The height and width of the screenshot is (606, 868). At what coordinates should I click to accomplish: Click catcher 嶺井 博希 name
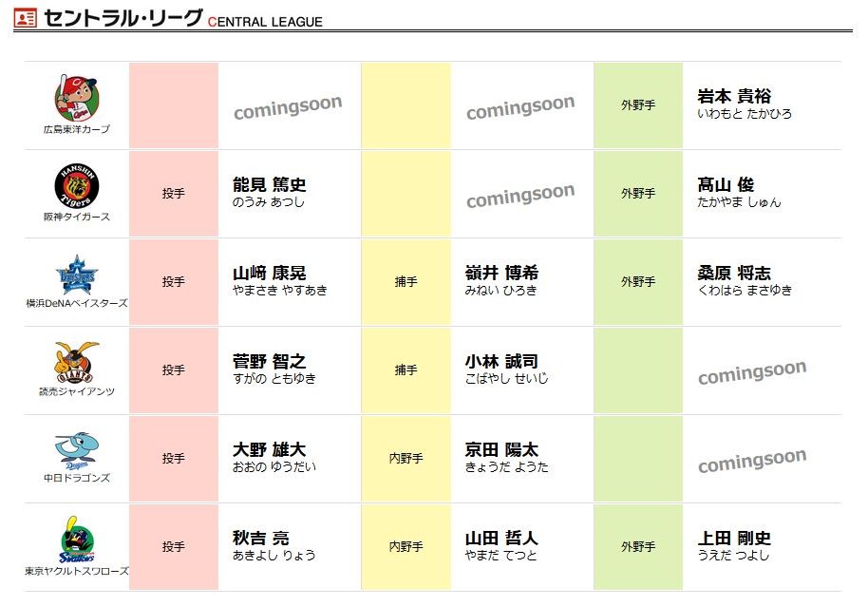click(501, 273)
